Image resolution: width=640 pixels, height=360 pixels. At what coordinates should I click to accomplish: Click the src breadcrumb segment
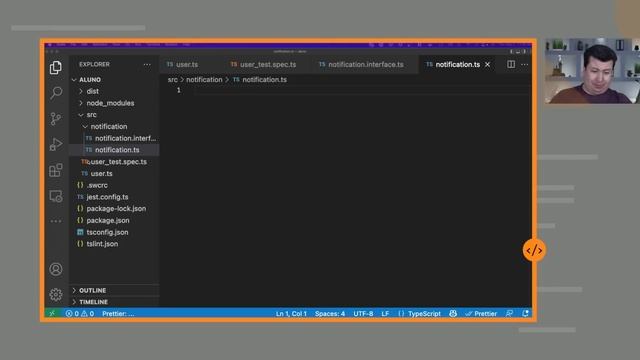pos(173,80)
